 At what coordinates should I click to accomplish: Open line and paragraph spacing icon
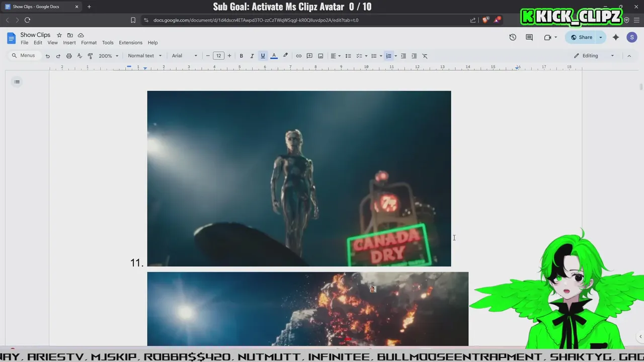[348, 56]
